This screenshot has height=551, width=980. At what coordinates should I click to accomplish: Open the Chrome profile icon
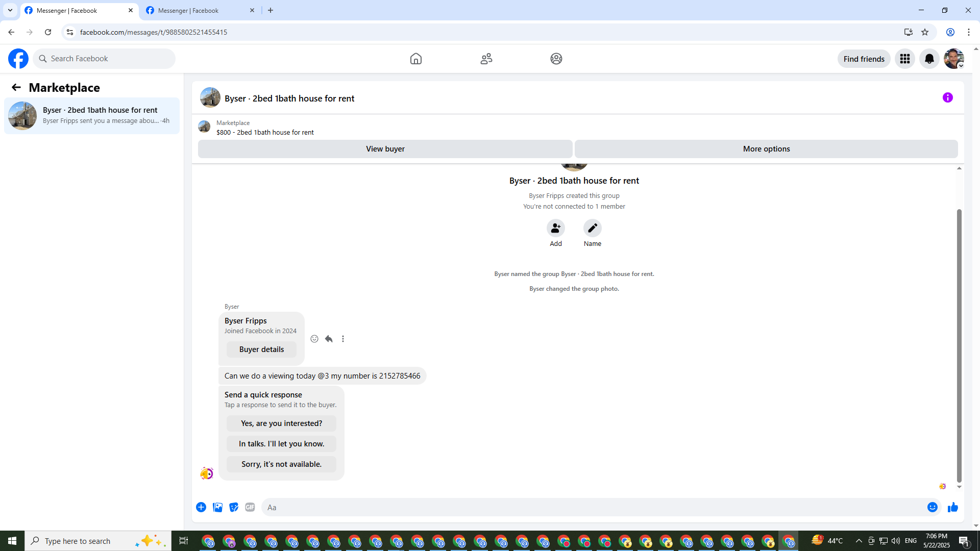click(x=950, y=32)
